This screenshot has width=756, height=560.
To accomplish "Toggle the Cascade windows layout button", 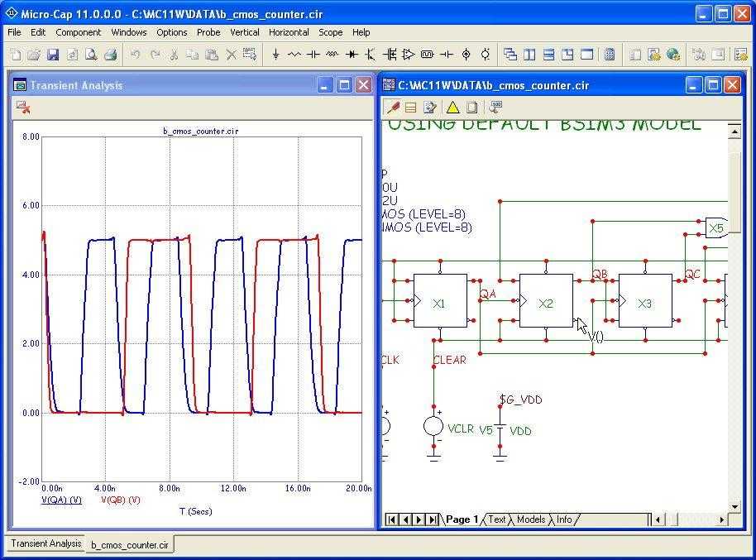I will (510, 55).
